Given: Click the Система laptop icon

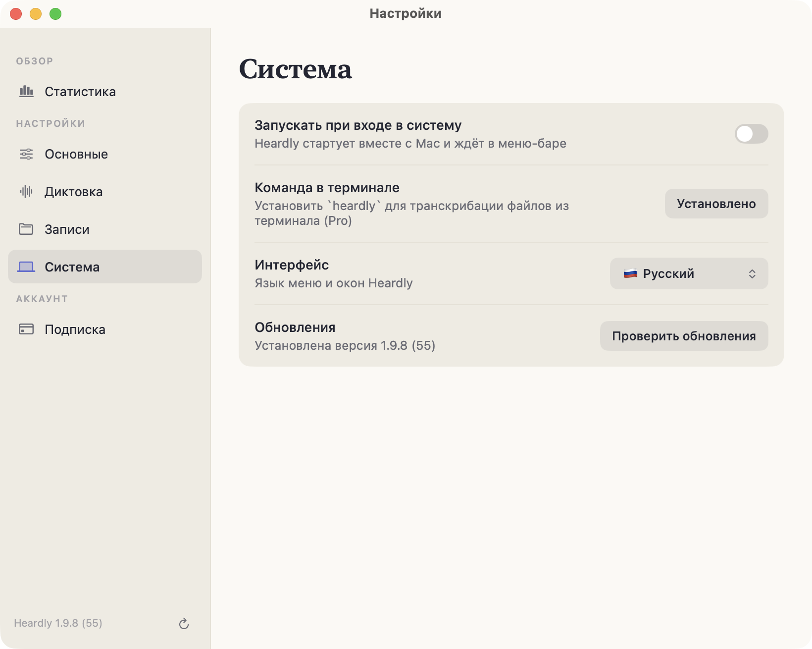Looking at the screenshot, I should tap(26, 267).
